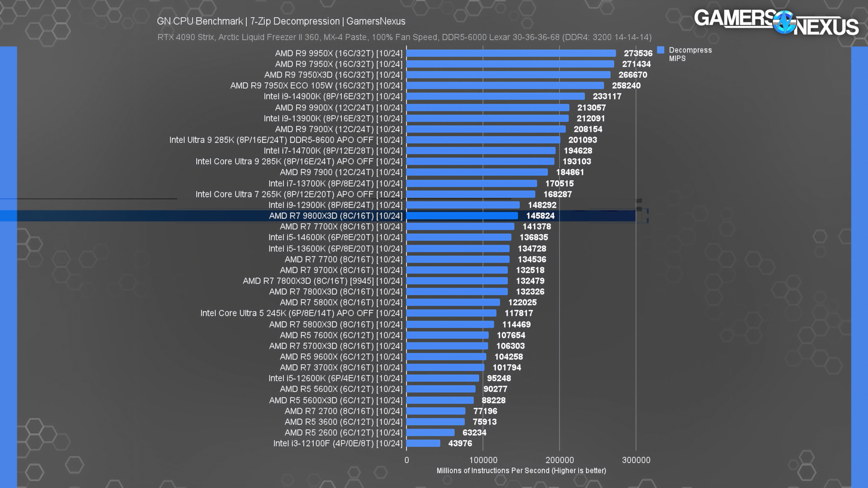Screen dimensions: 868x488
Task: Click the GamersNexus logo
Action: (x=776, y=23)
